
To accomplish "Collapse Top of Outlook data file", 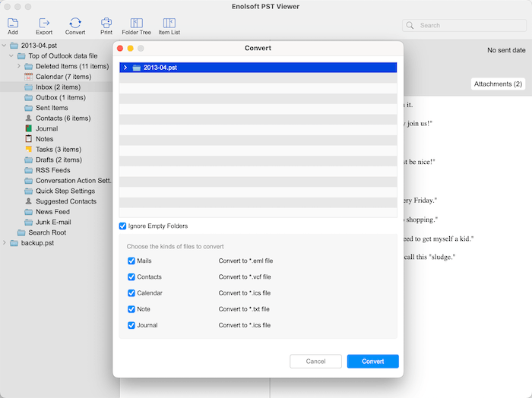I will point(11,56).
